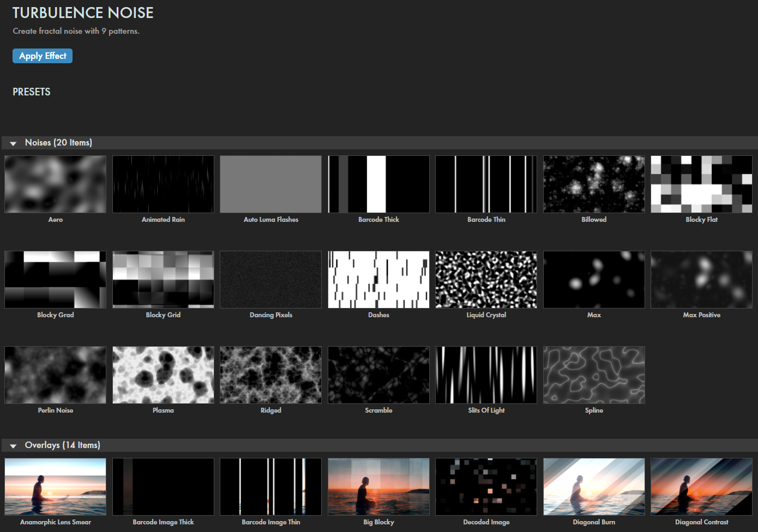The image size is (758, 532).
Task: Pick the Decoded Image overlay preset
Action: pyautogui.click(x=486, y=487)
